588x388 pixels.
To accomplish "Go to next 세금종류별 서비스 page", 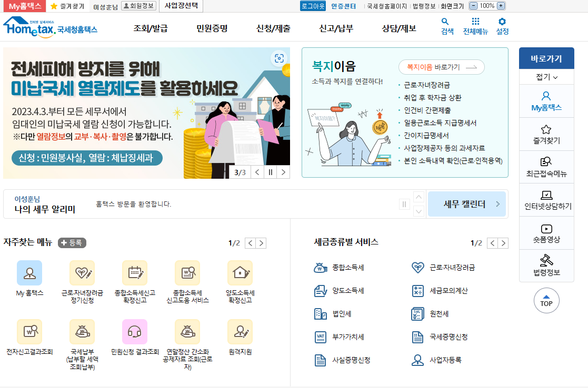I will [503, 243].
